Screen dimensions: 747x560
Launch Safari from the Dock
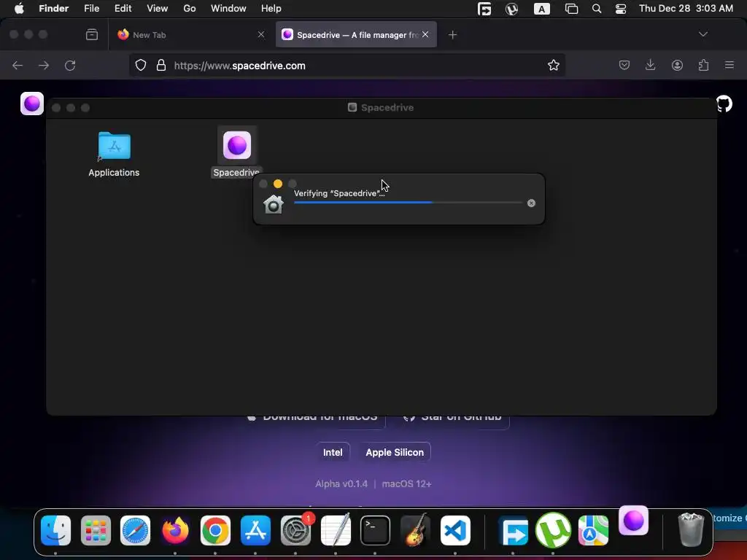pyautogui.click(x=135, y=530)
